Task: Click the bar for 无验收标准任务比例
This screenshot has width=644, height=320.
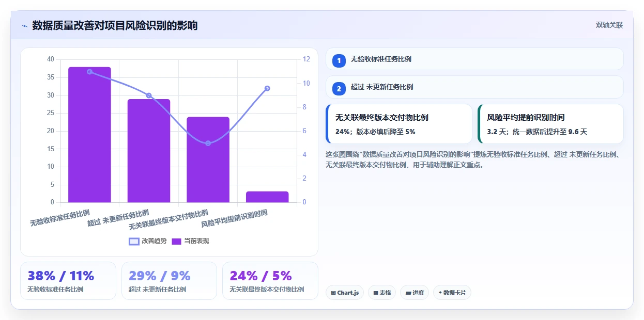Action: (89, 135)
